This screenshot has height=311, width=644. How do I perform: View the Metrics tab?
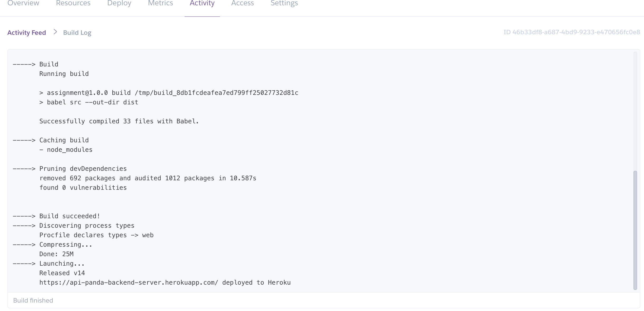click(x=161, y=3)
